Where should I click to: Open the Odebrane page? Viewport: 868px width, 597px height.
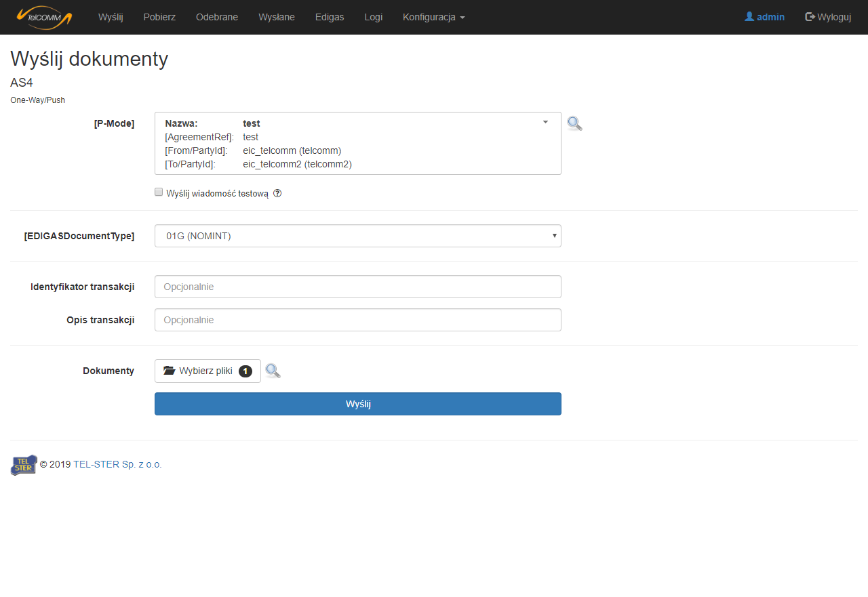point(217,17)
